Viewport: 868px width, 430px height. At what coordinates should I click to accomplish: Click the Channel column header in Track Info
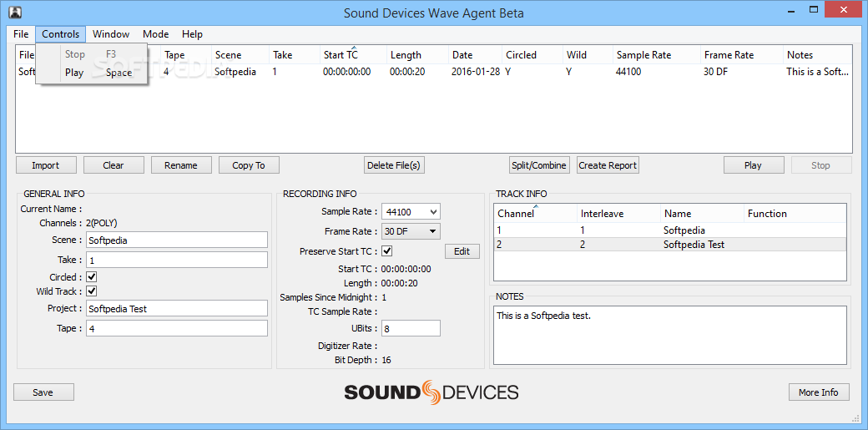pos(535,214)
